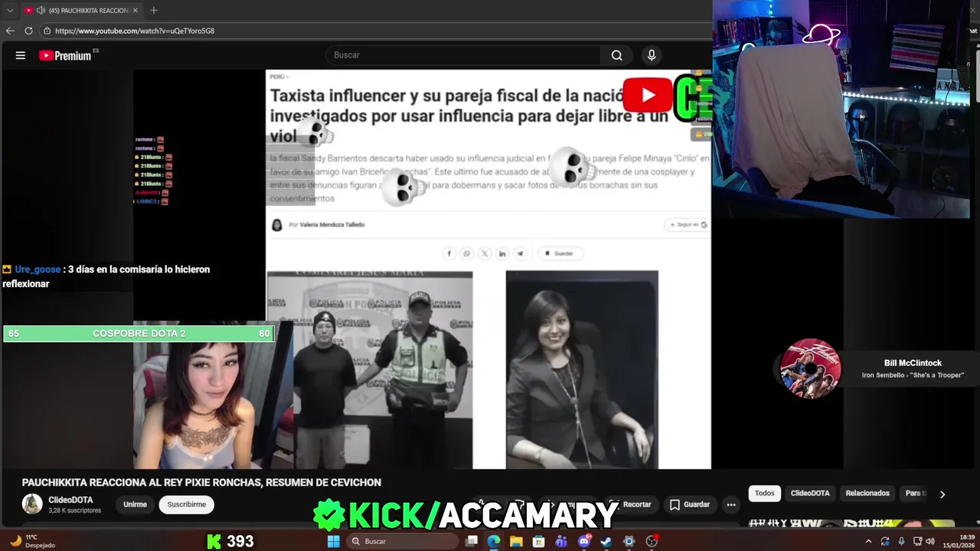980x551 pixels.
Task: Click the Unirme channel membership button
Action: tap(135, 504)
